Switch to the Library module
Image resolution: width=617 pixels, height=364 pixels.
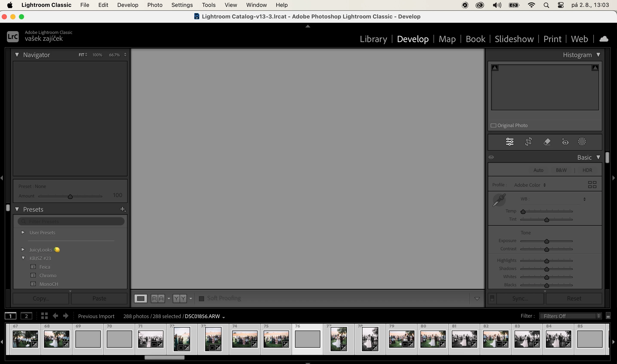click(373, 39)
